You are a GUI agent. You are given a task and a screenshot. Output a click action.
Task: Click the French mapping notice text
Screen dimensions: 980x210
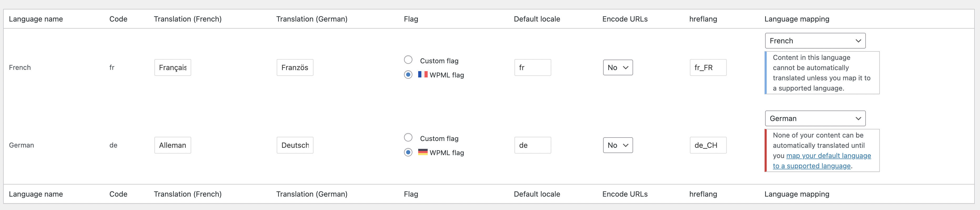822,73
